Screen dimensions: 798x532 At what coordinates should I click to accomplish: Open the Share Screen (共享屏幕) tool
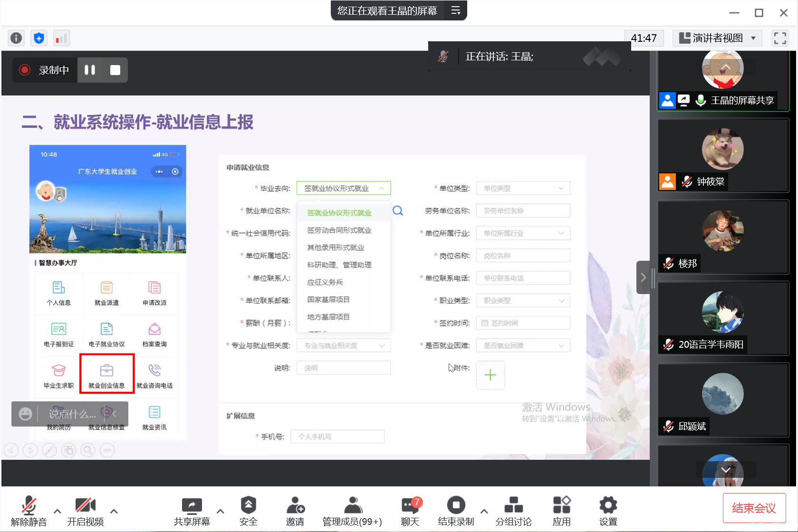pyautogui.click(x=192, y=511)
